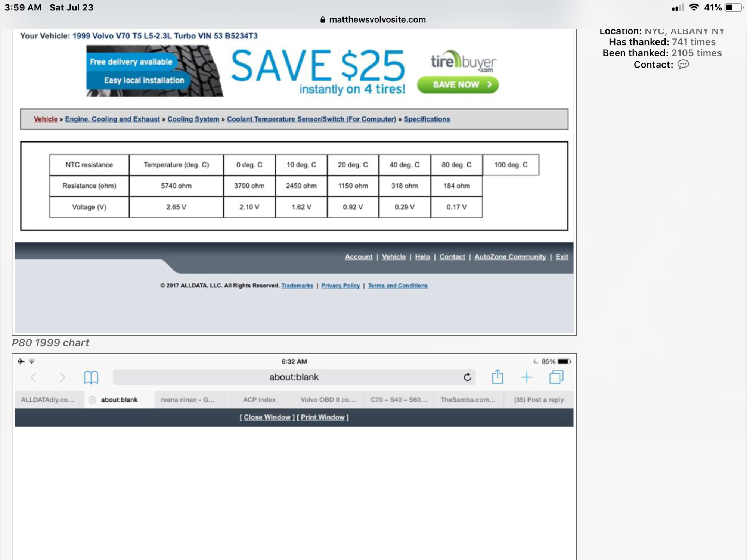Image resolution: width=747 pixels, height=560 pixels.
Task: Open the Privacy Policy link
Action: (340, 285)
